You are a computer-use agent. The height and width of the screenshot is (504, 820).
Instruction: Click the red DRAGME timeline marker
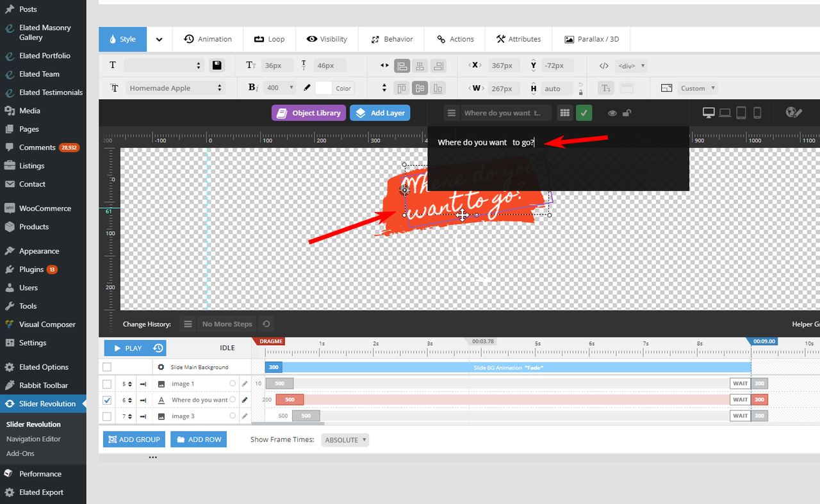(269, 341)
